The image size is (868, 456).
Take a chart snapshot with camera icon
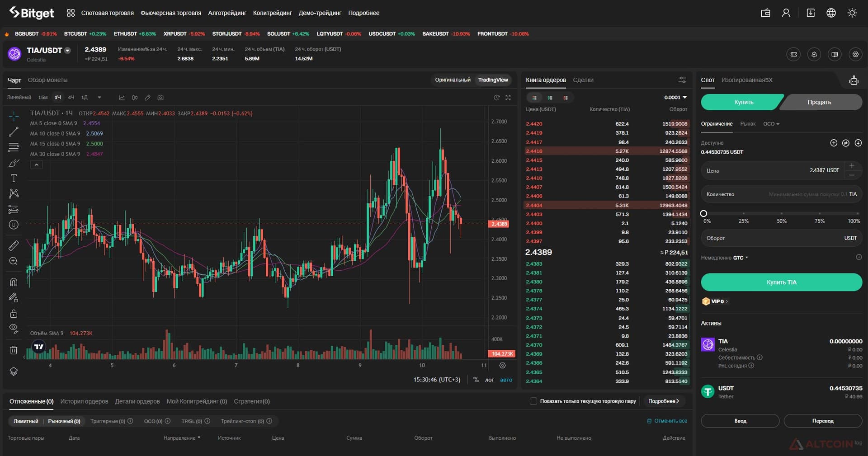pos(160,98)
